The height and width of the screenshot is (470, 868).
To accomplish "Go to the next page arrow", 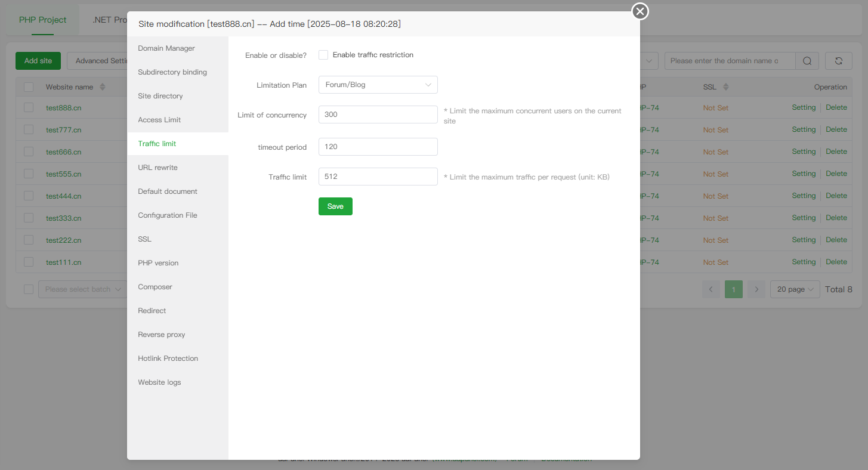I will click(x=756, y=289).
